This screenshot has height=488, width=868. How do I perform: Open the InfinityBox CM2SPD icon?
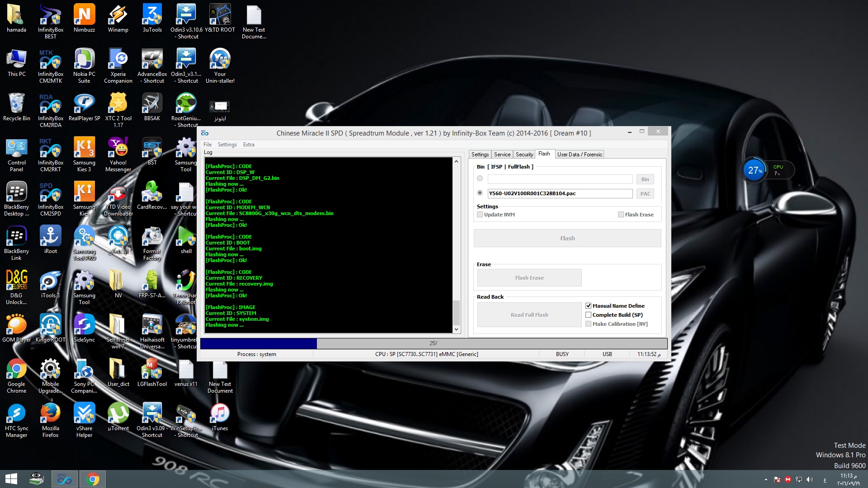[x=50, y=198]
